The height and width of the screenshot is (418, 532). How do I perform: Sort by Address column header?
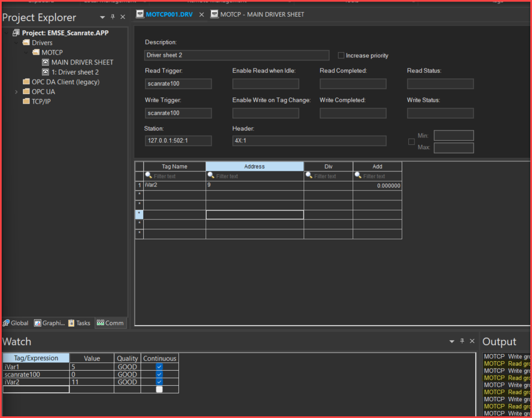coord(255,166)
